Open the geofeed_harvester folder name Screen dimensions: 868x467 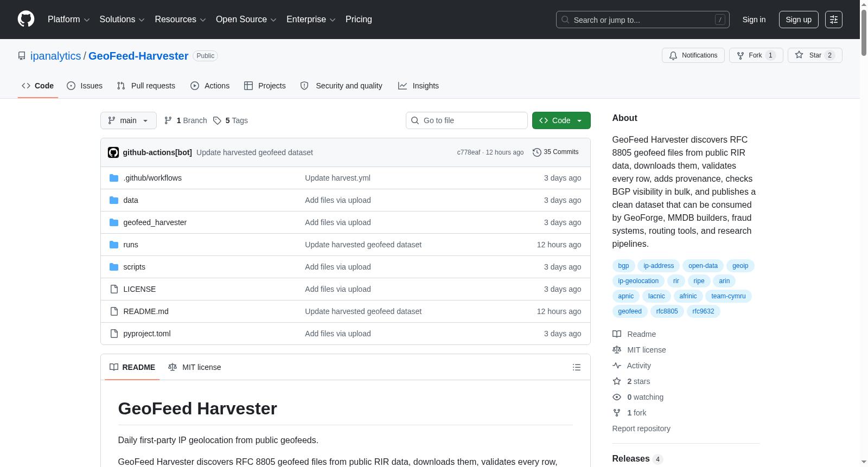click(x=155, y=222)
